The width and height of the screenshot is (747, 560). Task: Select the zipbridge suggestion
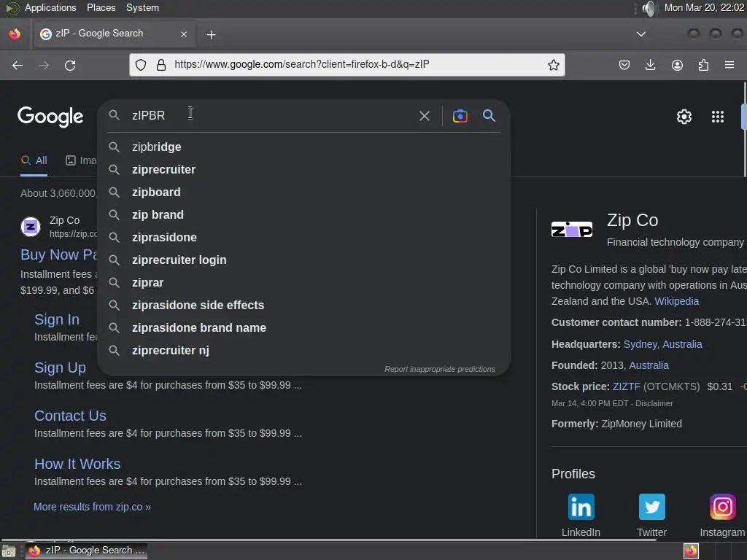click(303, 147)
